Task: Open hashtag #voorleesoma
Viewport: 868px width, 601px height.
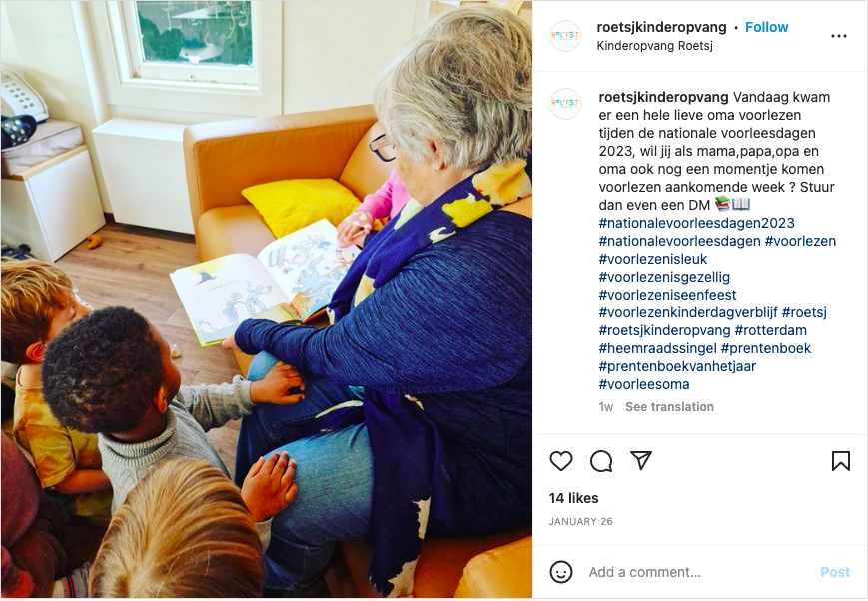Action: 644,384
